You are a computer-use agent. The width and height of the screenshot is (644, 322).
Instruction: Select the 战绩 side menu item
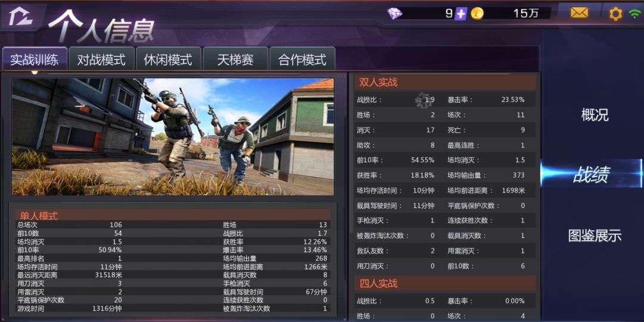tap(592, 174)
